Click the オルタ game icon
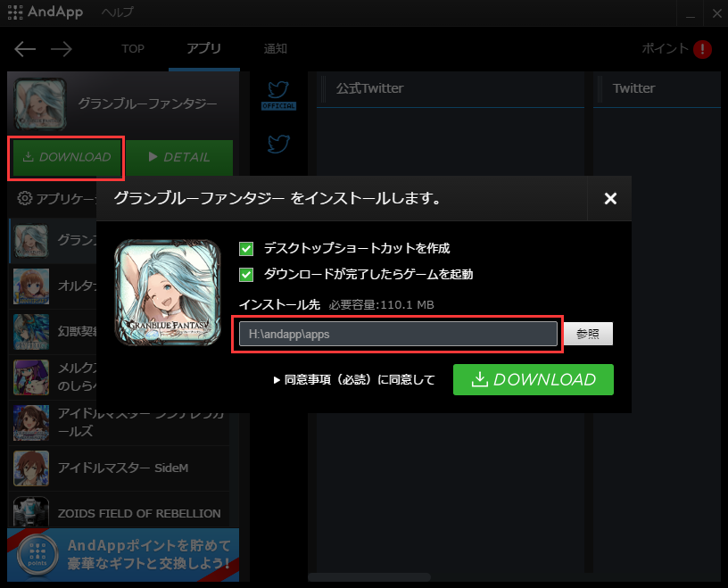Viewport: 728px width, 588px height. pos(31,286)
